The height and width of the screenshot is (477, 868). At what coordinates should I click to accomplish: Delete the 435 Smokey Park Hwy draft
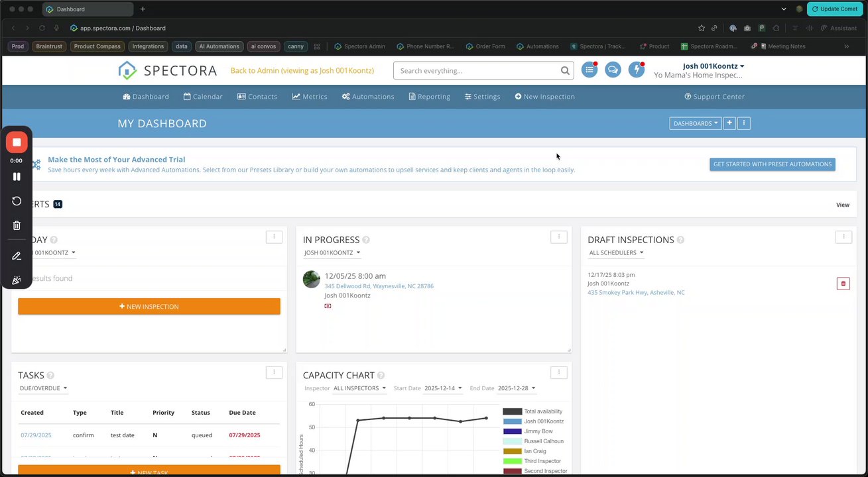pos(843,284)
